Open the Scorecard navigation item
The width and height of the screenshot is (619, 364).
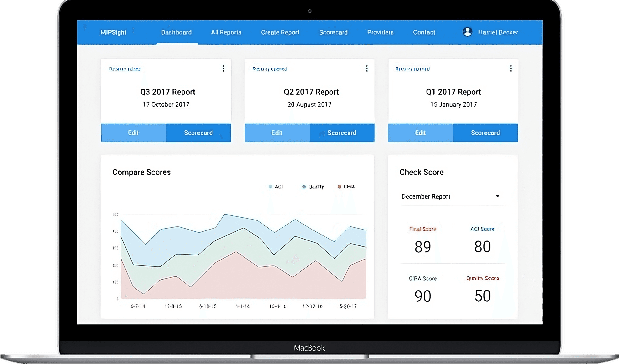pyautogui.click(x=333, y=32)
